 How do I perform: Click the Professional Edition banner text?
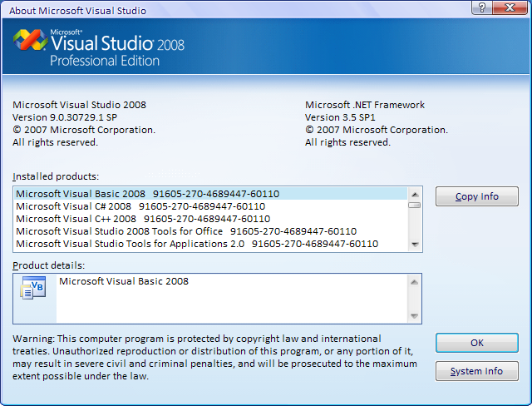point(105,61)
